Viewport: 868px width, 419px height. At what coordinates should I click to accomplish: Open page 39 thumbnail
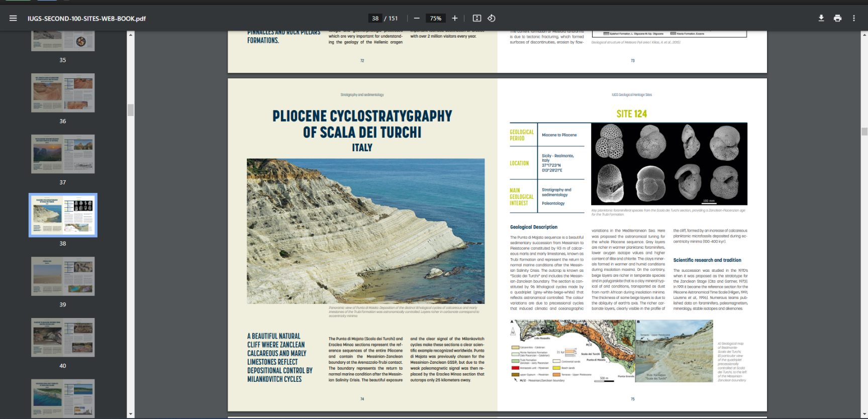click(63, 276)
